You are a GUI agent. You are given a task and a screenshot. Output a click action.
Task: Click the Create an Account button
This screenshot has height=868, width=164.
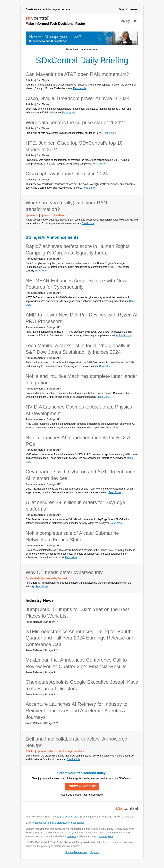[x=82, y=786]
